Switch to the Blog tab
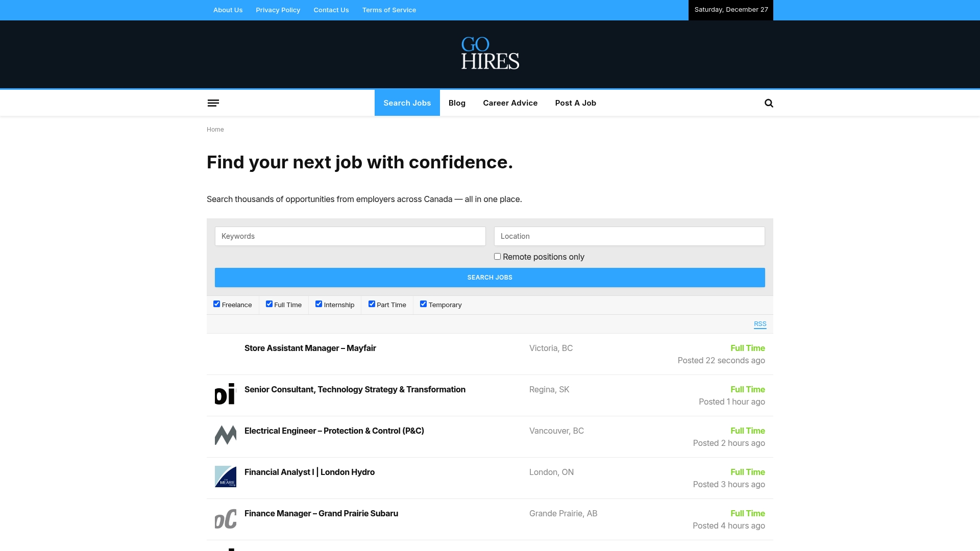This screenshot has width=980, height=551. coord(456,103)
